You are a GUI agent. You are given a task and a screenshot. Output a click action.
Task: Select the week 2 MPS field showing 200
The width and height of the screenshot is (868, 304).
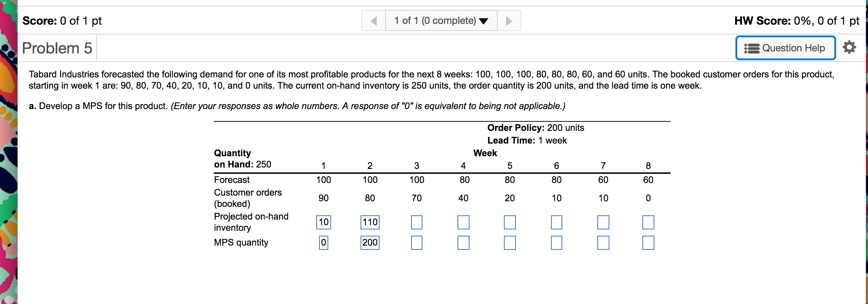point(369,242)
